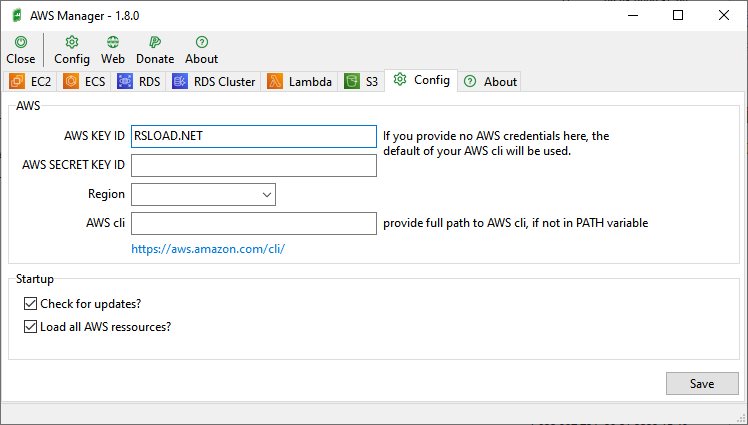Switch to the ECS tab

[x=84, y=82]
